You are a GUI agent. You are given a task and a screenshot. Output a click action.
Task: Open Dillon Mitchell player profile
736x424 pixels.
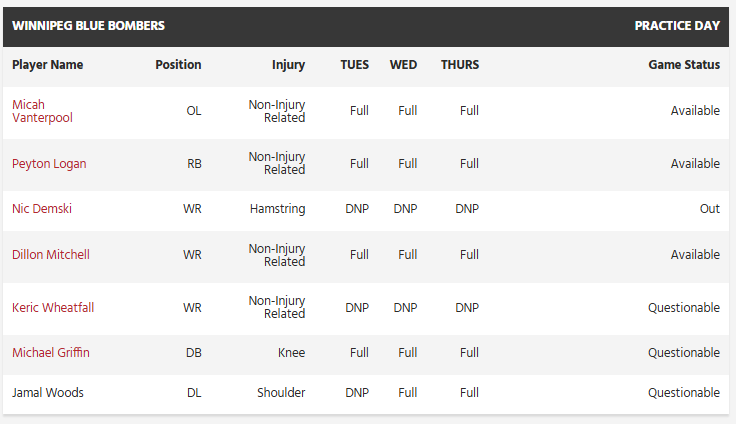point(51,255)
